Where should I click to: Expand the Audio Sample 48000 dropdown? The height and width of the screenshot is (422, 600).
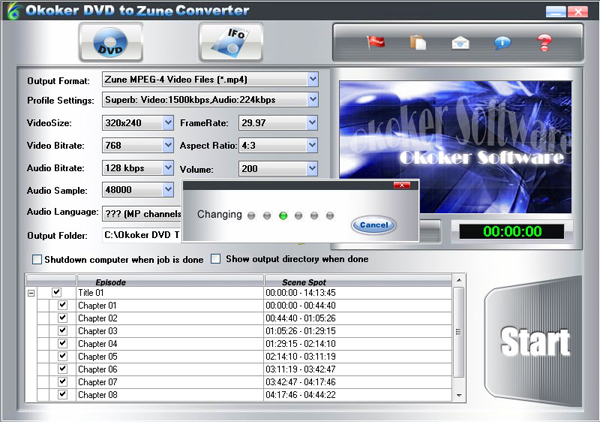click(x=168, y=190)
